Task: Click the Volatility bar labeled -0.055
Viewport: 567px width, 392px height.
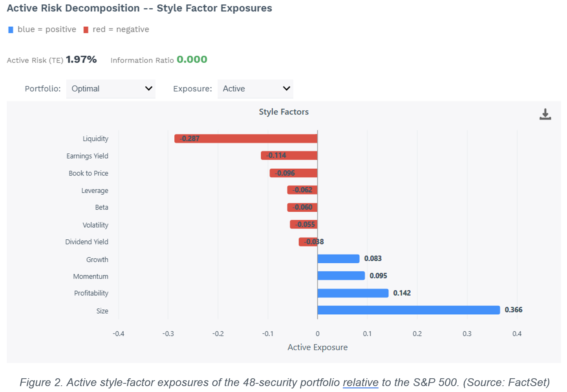Action: point(304,224)
